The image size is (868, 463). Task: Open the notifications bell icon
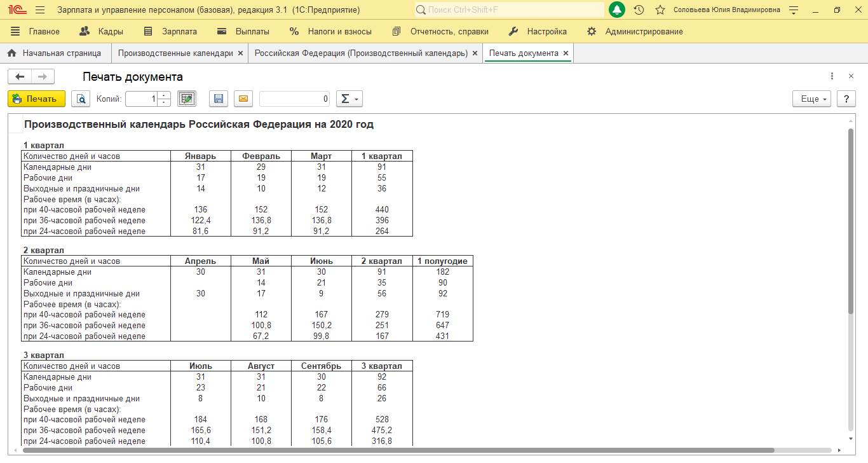(616, 10)
